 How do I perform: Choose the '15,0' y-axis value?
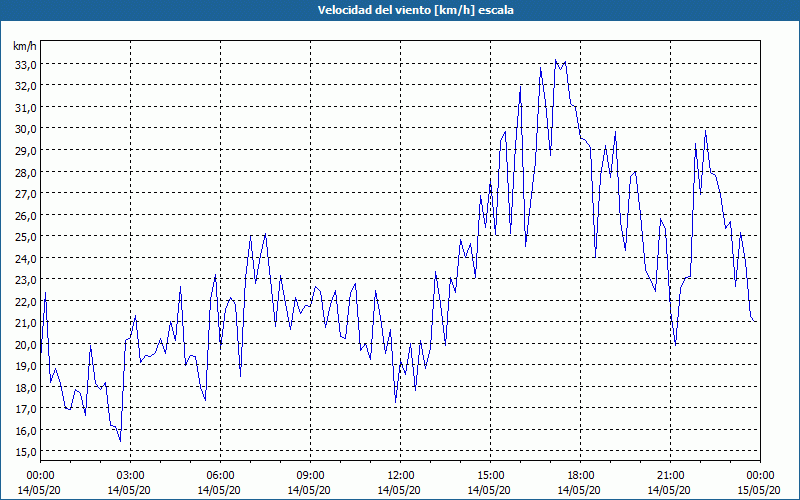[x=25, y=452]
